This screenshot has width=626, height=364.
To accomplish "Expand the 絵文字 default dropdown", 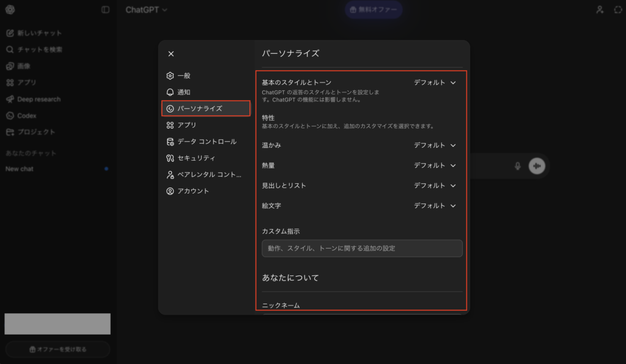I will click(435, 206).
